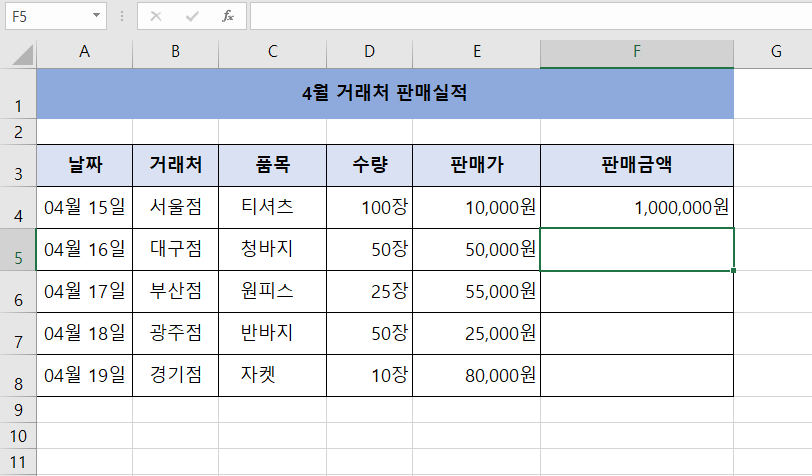The height and width of the screenshot is (476, 812).
Task: Click the '판매가' header cell
Action: [x=476, y=166]
